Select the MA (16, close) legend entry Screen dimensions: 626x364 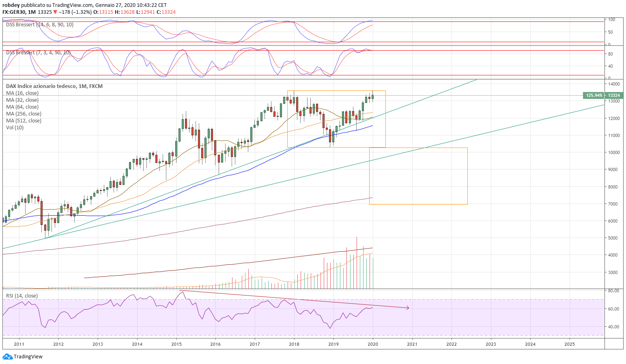[22, 93]
